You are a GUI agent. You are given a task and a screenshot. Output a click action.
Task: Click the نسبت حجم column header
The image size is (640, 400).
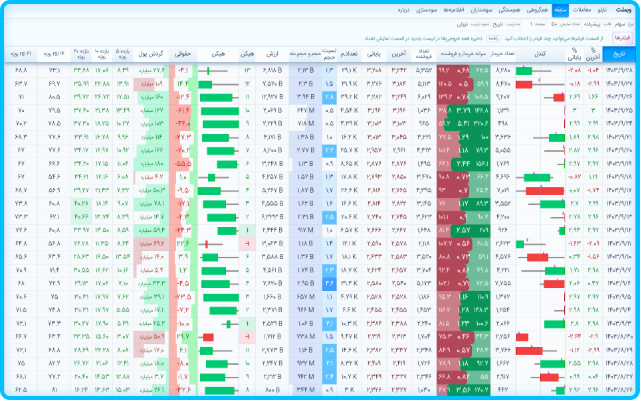[x=329, y=54]
